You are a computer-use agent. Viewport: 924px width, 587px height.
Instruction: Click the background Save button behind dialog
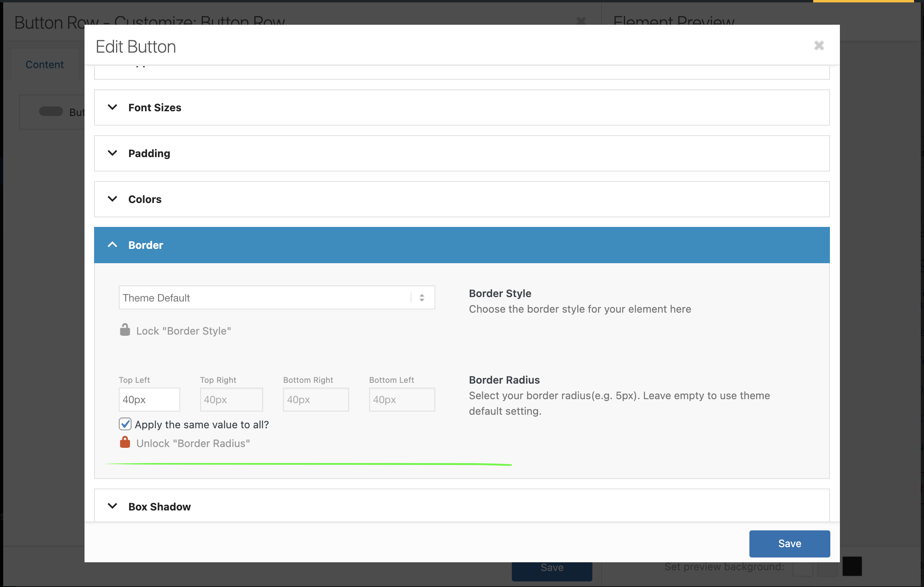552,570
